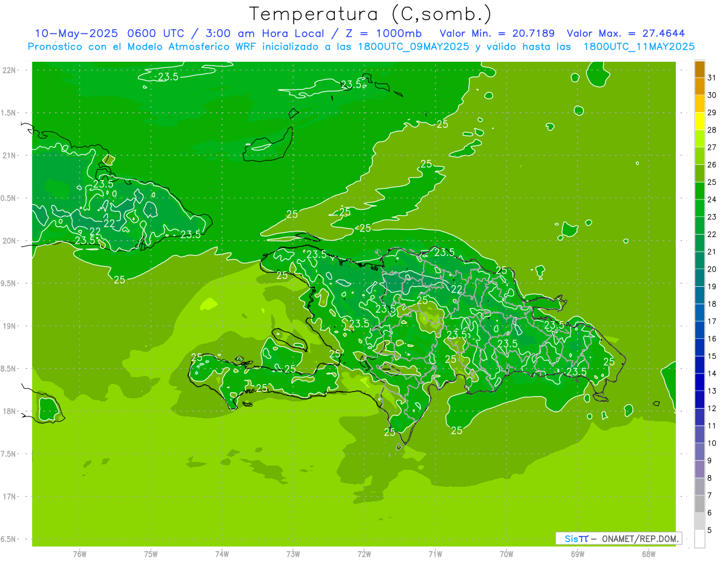Image resolution: width=728 pixels, height=562 pixels.
Task: Click the "74W" longitude axis label
Action: [x=222, y=554]
